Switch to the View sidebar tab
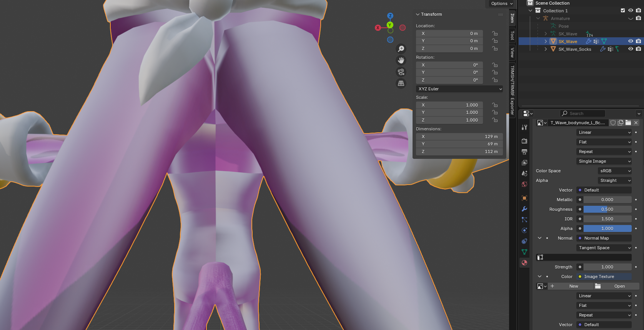Screen dimensions: 644x330 [512, 52]
